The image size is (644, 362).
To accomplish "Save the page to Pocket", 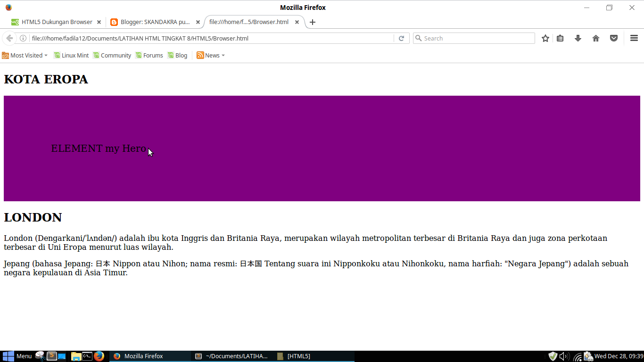I will point(613,38).
